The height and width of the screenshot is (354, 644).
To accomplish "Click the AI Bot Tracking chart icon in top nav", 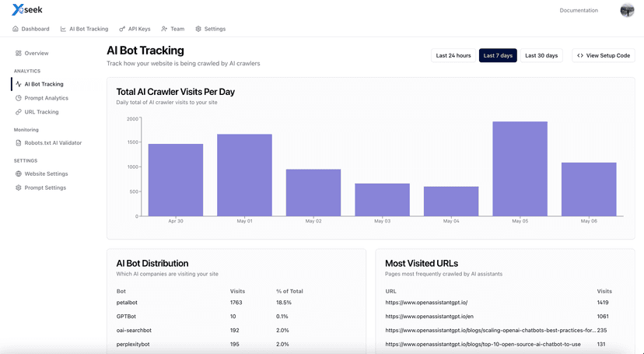I will click(63, 29).
